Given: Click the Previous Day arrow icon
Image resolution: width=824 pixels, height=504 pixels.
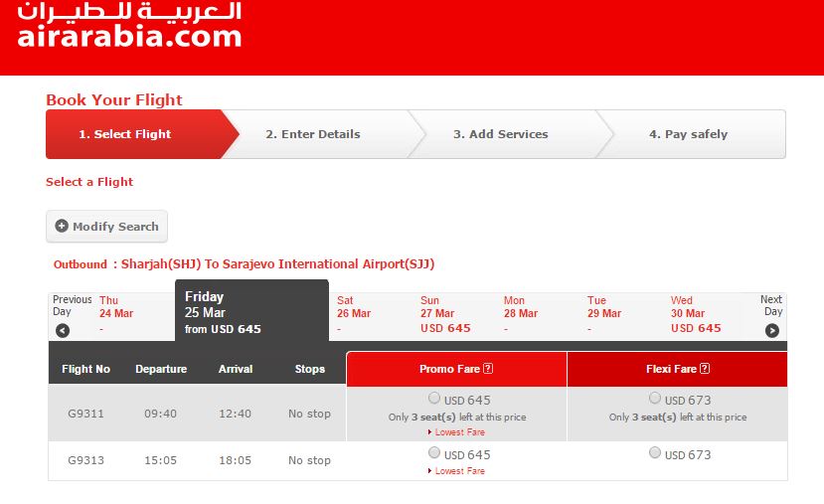Looking at the screenshot, I should click(63, 331).
